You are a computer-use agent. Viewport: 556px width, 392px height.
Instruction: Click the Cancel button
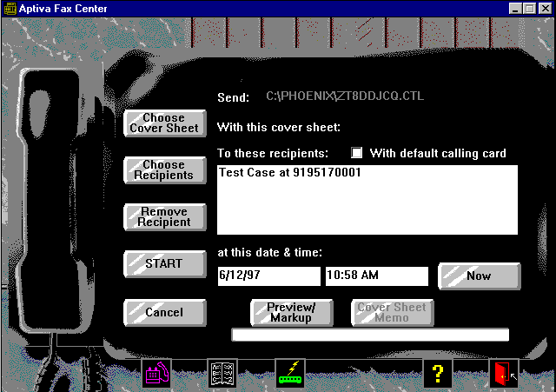pos(165,312)
